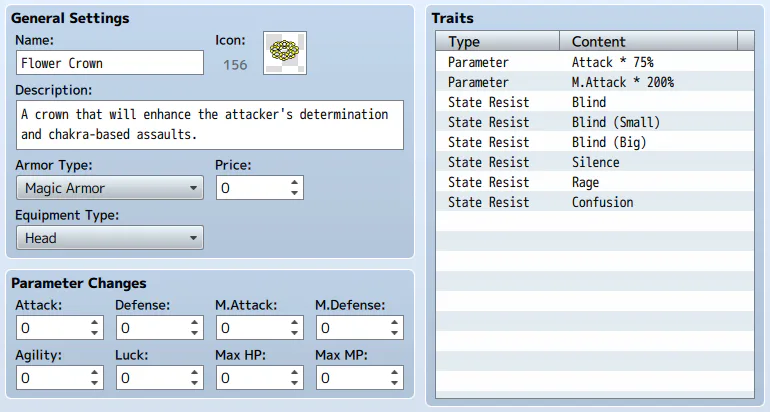770x412 pixels.
Task: Select the Blind (Small) trait row
Action: pyautogui.click(x=595, y=122)
